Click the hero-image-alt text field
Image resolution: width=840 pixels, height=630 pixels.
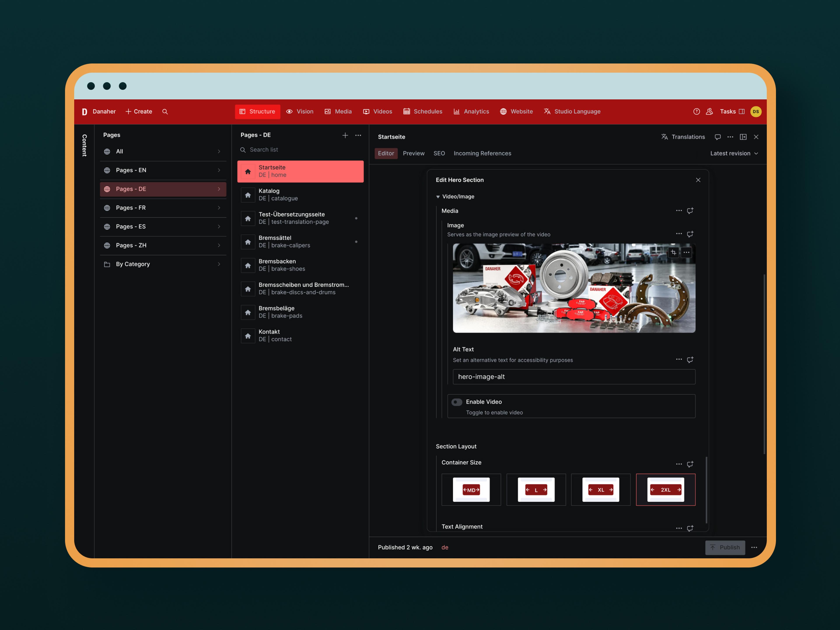(573, 377)
